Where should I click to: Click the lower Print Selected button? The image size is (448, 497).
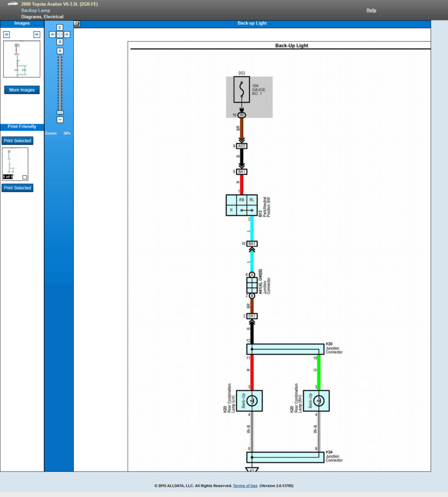pyautogui.click(x=17, y=188)
